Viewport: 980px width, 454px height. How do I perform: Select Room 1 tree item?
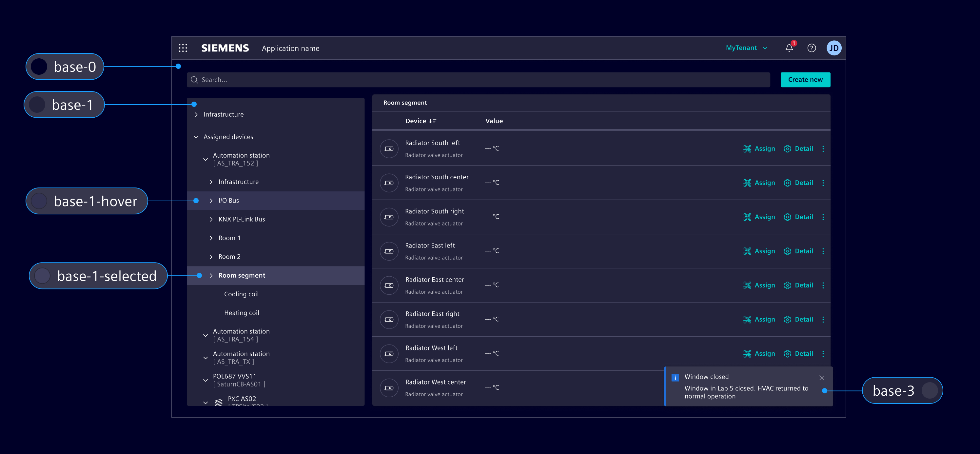pos(229,238)
